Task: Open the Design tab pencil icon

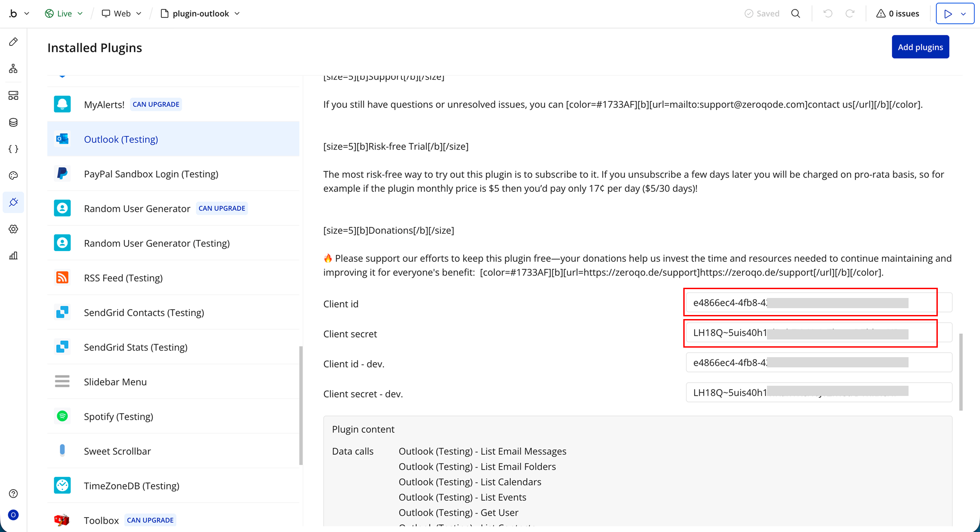Action: 13,42
